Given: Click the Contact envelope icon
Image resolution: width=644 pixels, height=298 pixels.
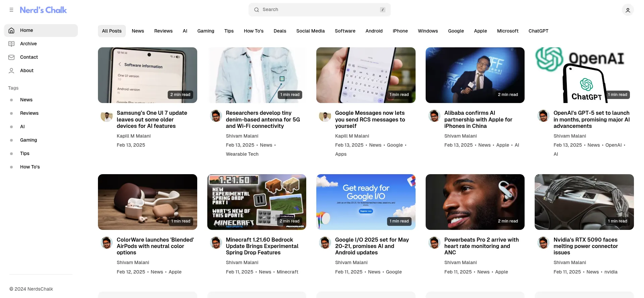Looking at the screenshot, I should pyautogui.click(x=11, y=57).
